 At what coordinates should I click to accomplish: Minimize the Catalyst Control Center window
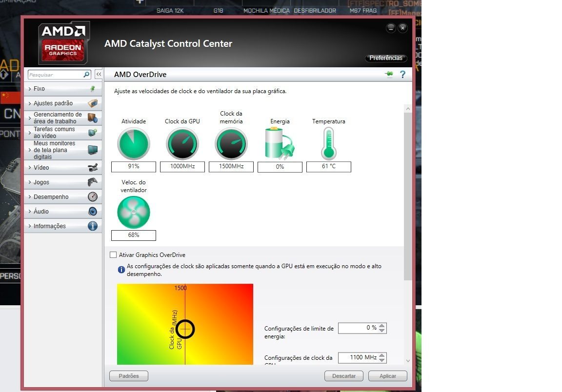click(391, 28)
